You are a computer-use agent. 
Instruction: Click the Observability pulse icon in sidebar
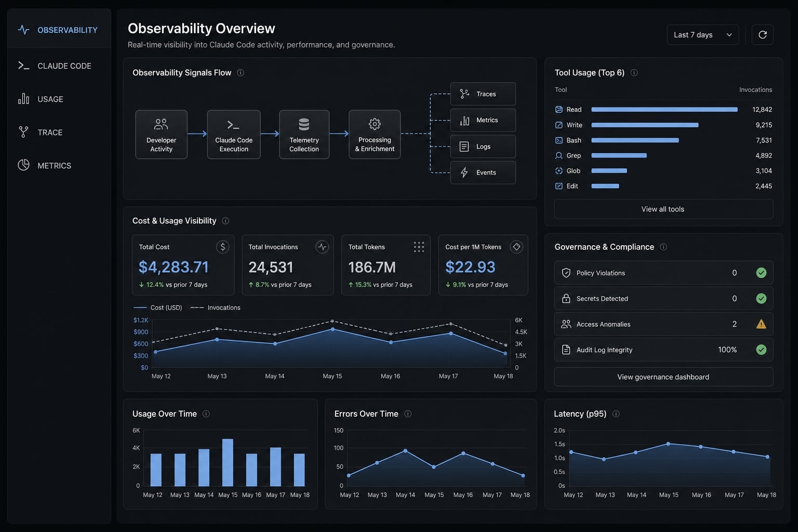click(x=23, y=30)
